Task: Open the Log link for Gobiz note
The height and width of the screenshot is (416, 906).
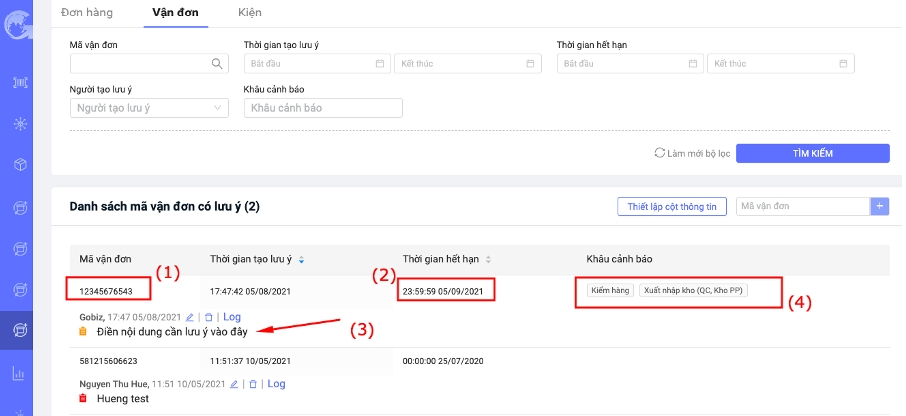Action: click(231, 317)
